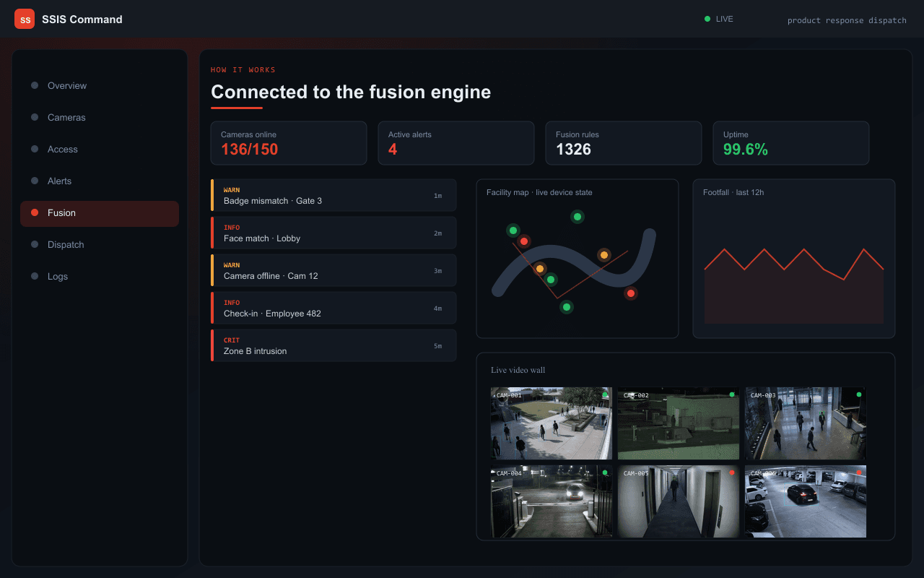Click the Fusion rules 1326 card
The image size is (924, 578).
624,143
